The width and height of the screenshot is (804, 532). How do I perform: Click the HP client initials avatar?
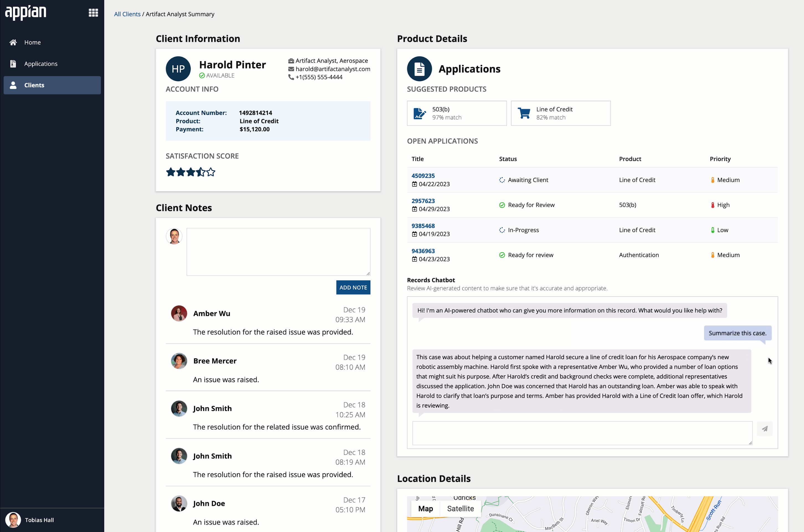[178, 69]
